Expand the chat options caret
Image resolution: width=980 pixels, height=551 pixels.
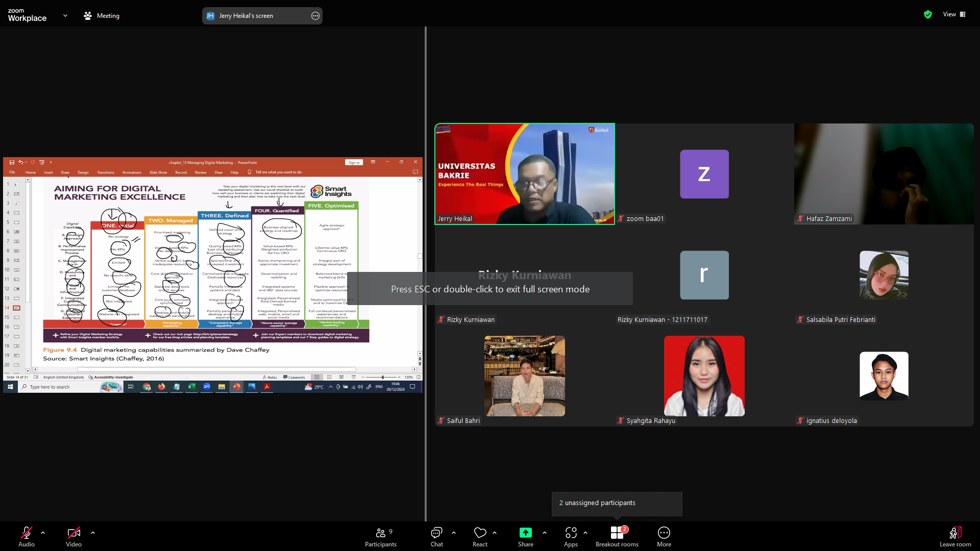click(454, 533)
